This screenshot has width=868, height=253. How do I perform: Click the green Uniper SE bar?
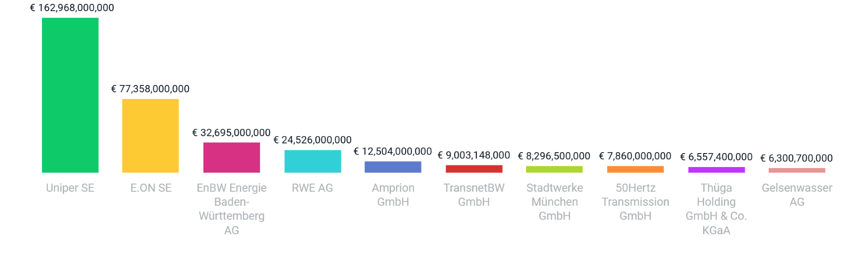tap(70, 95)
